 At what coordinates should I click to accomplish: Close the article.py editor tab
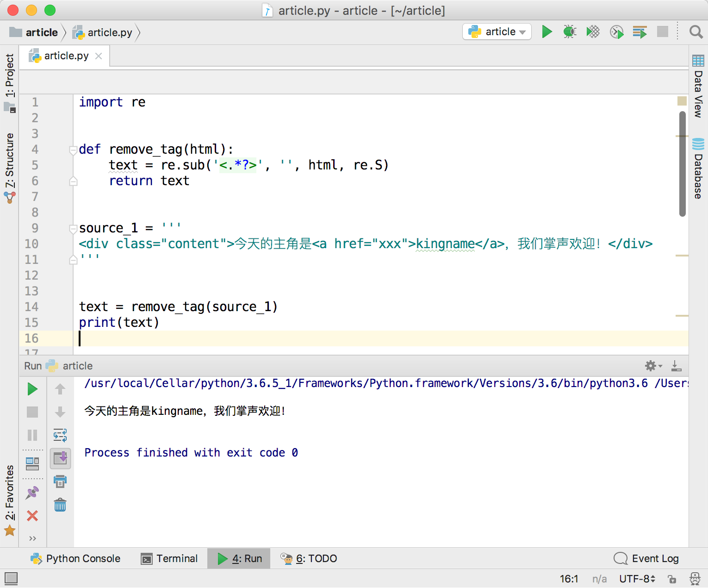tap(99, 56)
